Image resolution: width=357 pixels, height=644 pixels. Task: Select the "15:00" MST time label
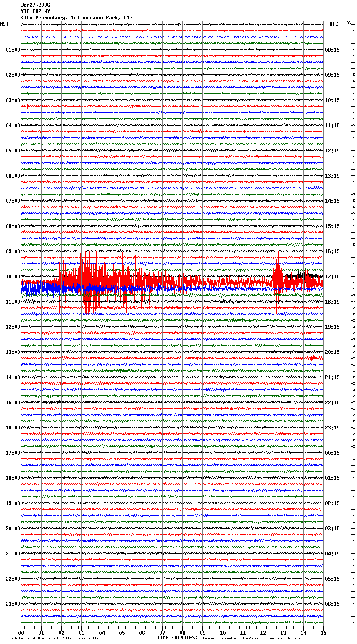(x=13, y=403)
